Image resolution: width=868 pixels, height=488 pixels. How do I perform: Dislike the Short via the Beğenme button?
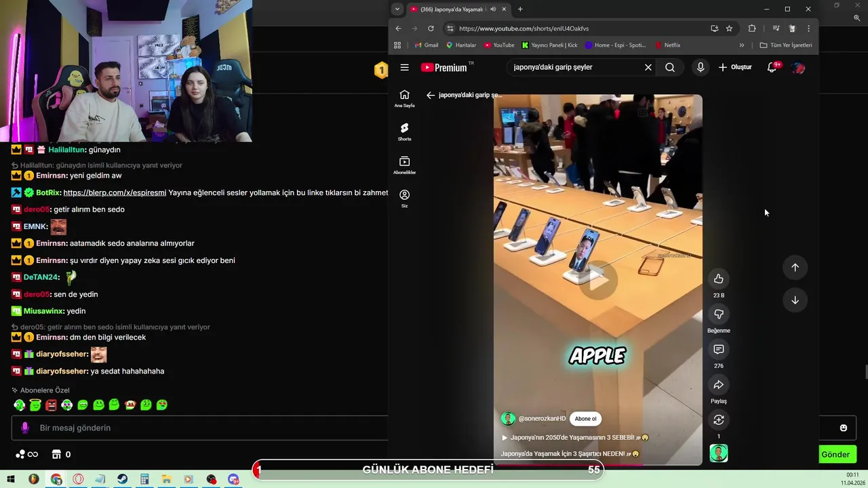719,314
